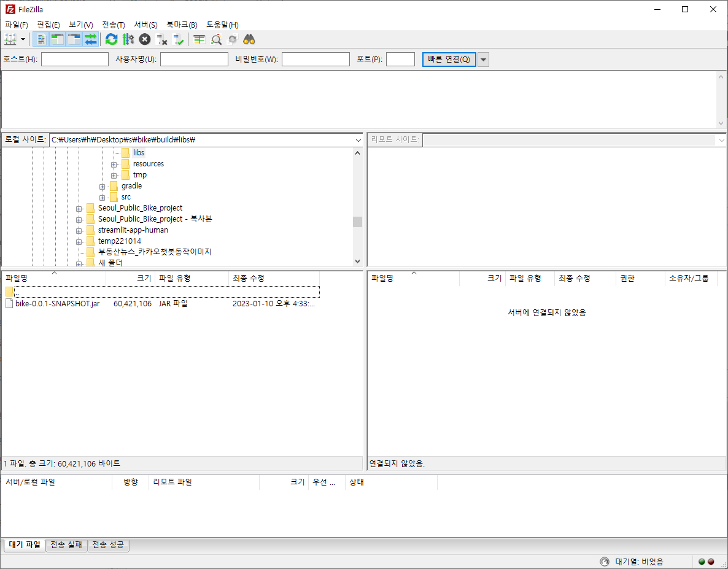Toggle transfer queue display
728x569 pixels.
[x=90, y=39]
